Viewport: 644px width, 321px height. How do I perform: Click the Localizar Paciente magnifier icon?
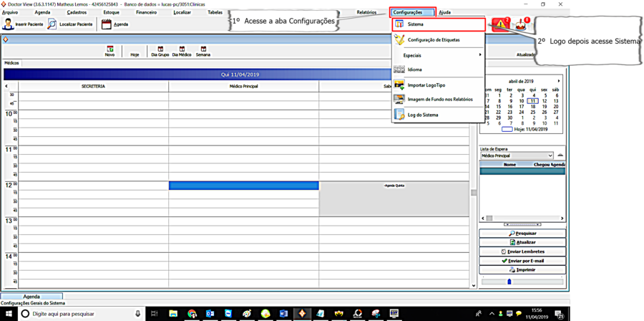coord(52,24)
